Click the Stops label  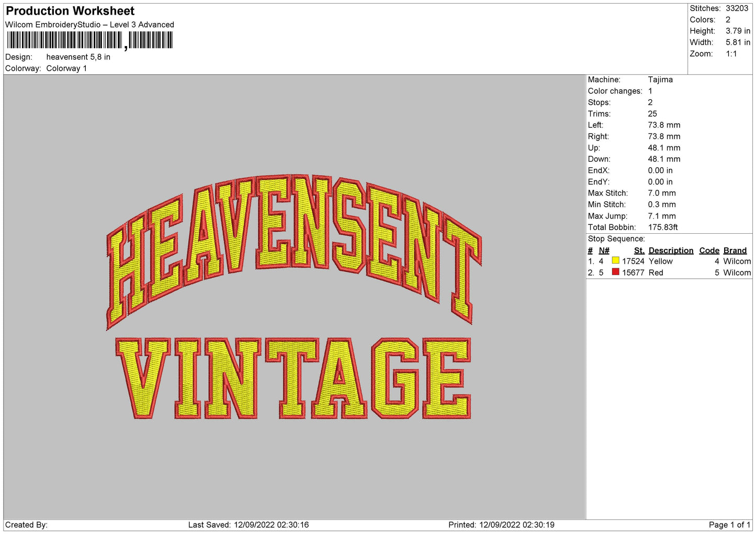(599, 103)
